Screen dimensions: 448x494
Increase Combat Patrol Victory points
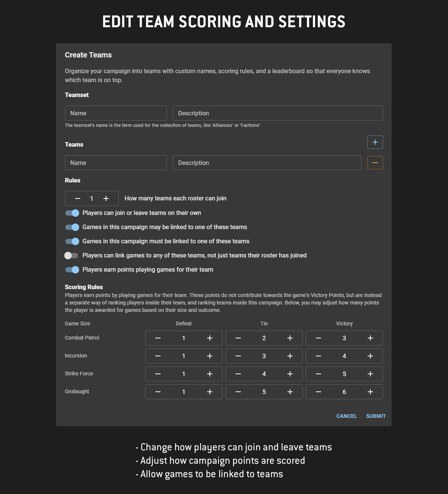[370, 338]
